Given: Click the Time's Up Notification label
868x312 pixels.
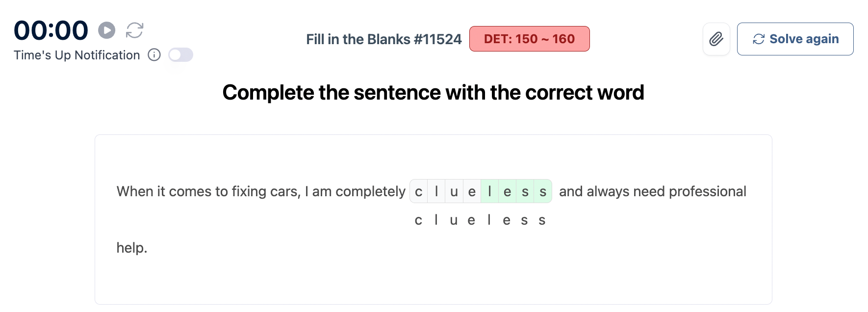Looking at the screenshot, I should click(x=77, y=55).
